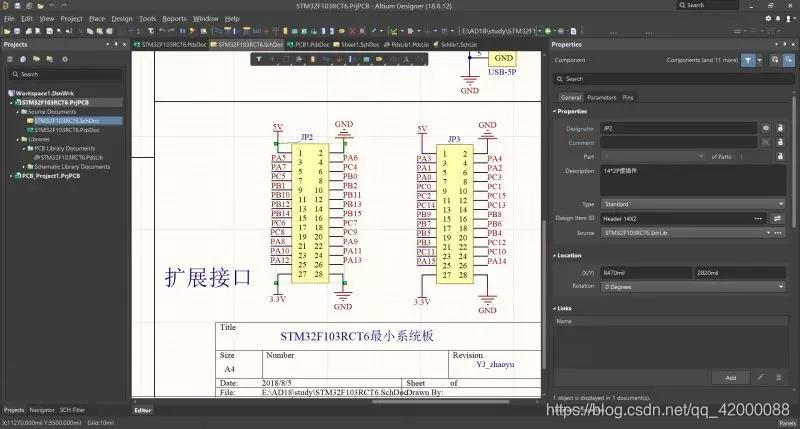The height and width of the screenshot is (429, 800).
Task: Toggle the lock next to Designator
Action: click(x=780, y=128)
